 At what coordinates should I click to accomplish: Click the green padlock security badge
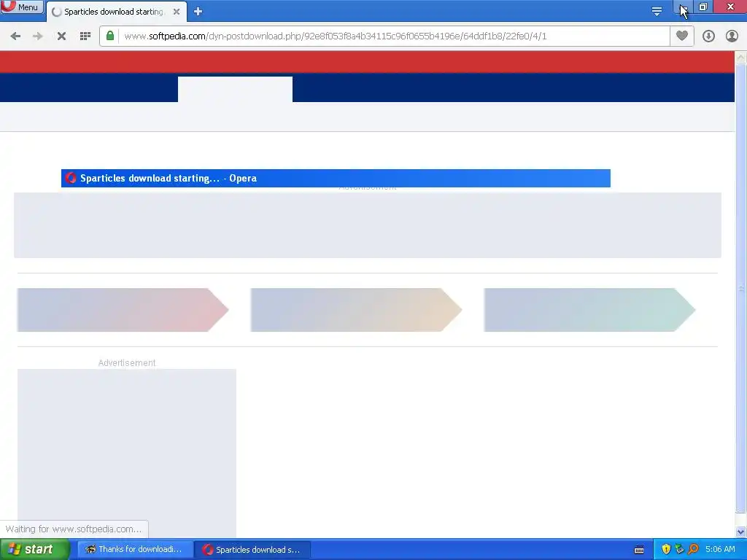pyautogui.click(x=110, y=36)
